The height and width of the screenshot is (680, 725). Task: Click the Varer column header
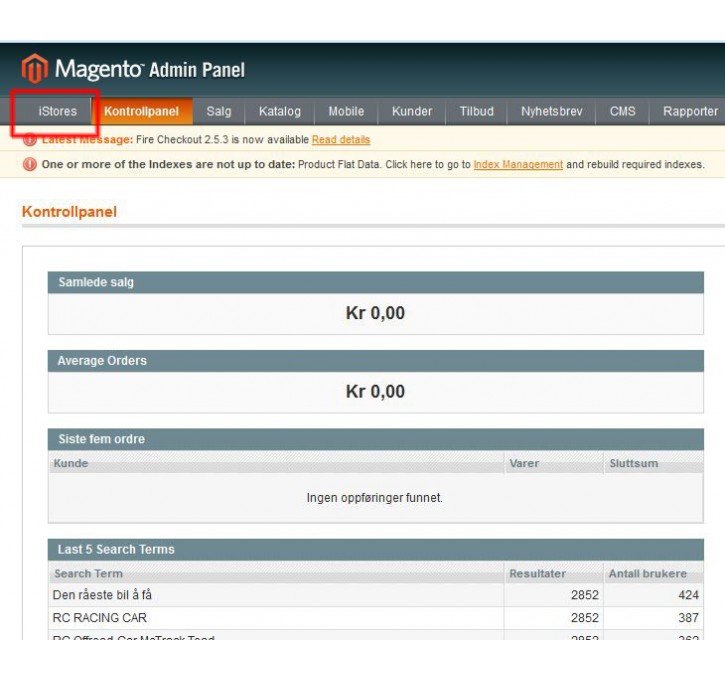pos(553,463)
